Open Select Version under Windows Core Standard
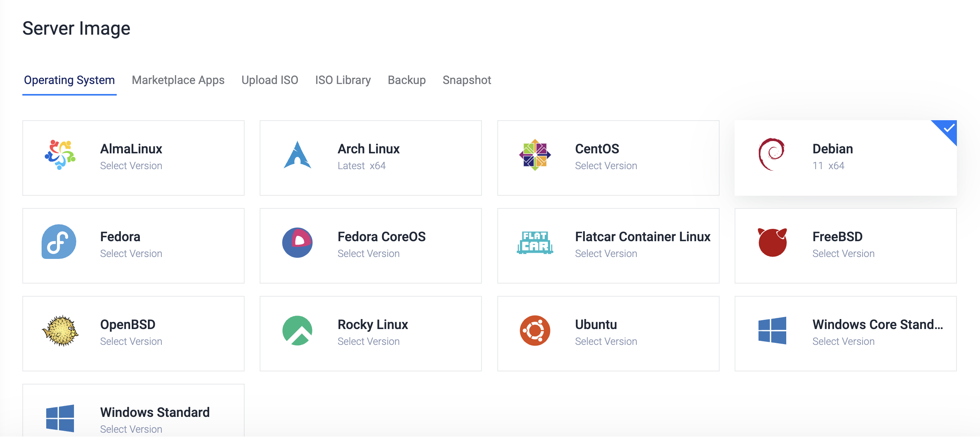The image size is (980, 440). tap(843, 341)
